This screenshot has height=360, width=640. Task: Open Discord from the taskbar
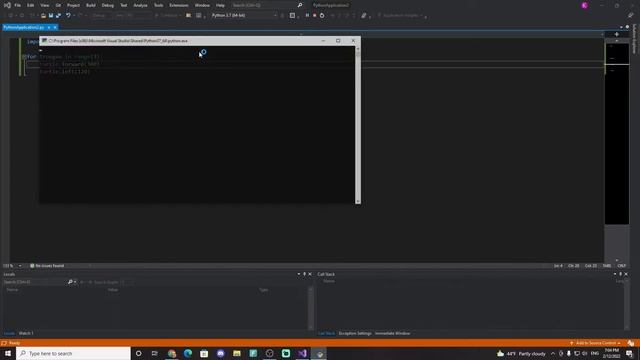click(221, 353)
